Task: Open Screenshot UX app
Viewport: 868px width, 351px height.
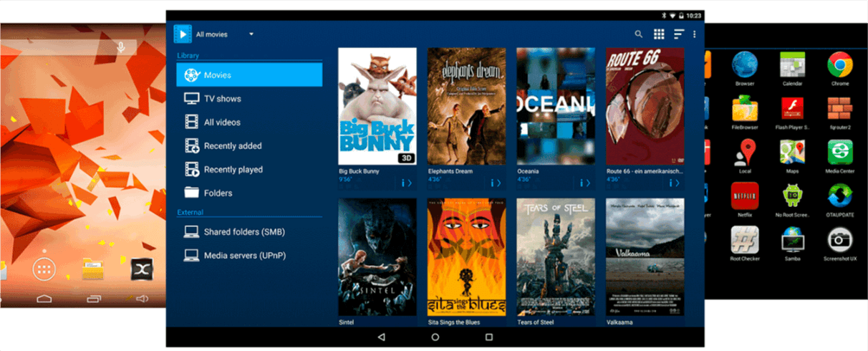Action: click(x=840, y=244)
